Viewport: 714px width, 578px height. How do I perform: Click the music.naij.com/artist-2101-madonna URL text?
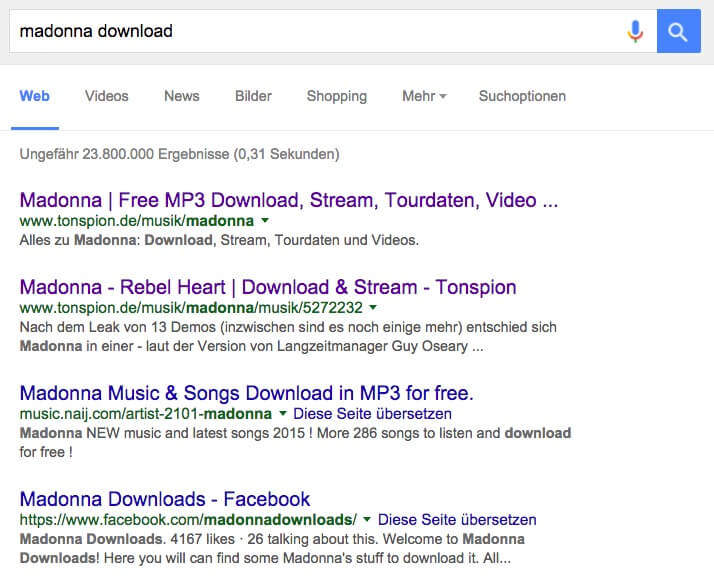[146, 414]
